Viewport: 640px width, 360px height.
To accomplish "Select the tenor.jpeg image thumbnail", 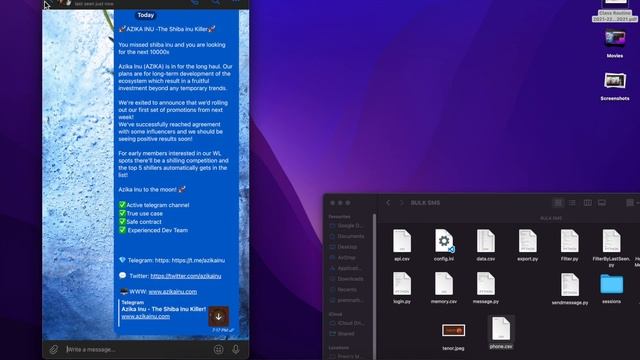I will 453,330.
